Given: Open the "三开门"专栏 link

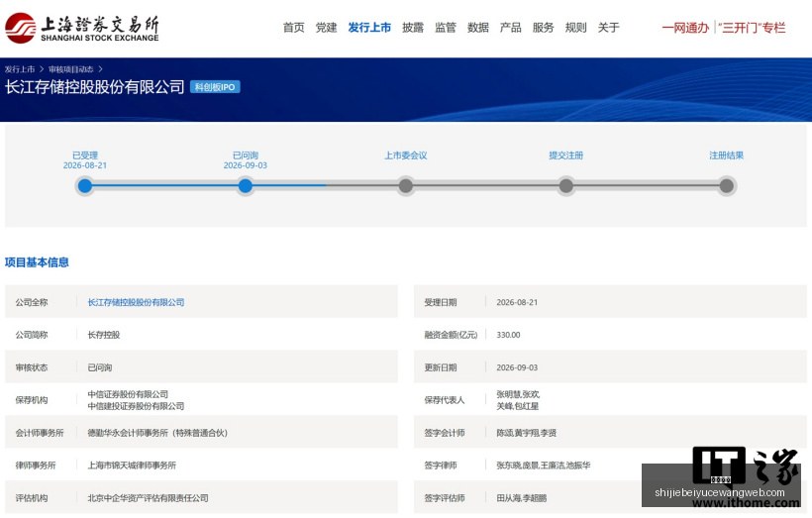Looking at the screenshot, I should point(752,28).
